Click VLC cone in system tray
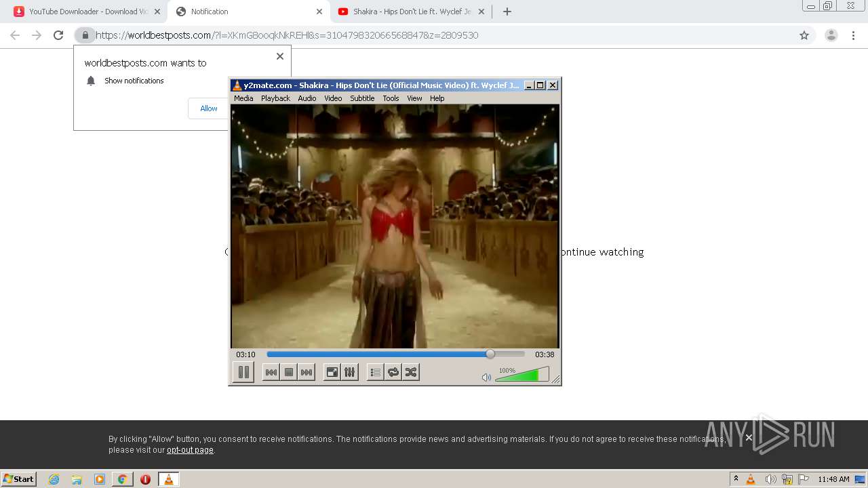Image resolution: width=868 pixels, height=488 pixels. (751, 479)
